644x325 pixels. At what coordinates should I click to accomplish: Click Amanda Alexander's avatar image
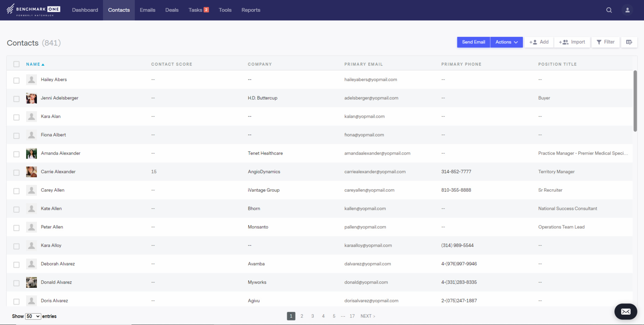click(31, 153)
